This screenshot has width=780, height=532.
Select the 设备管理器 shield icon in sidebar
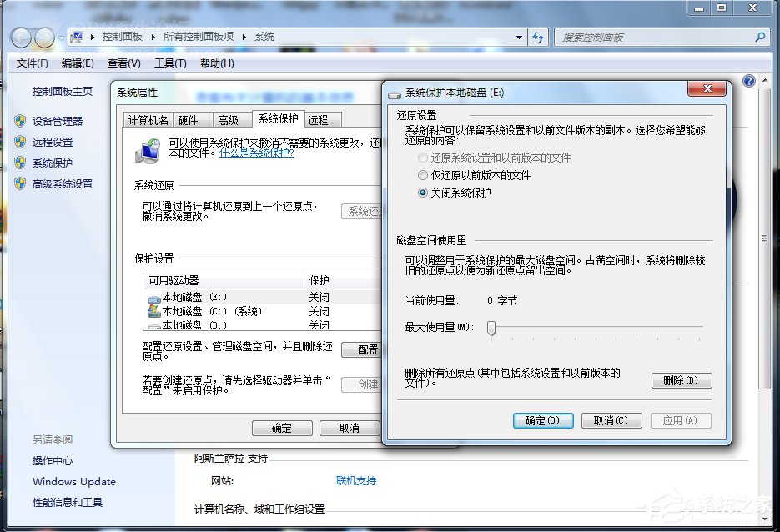(x=20, y=120)
